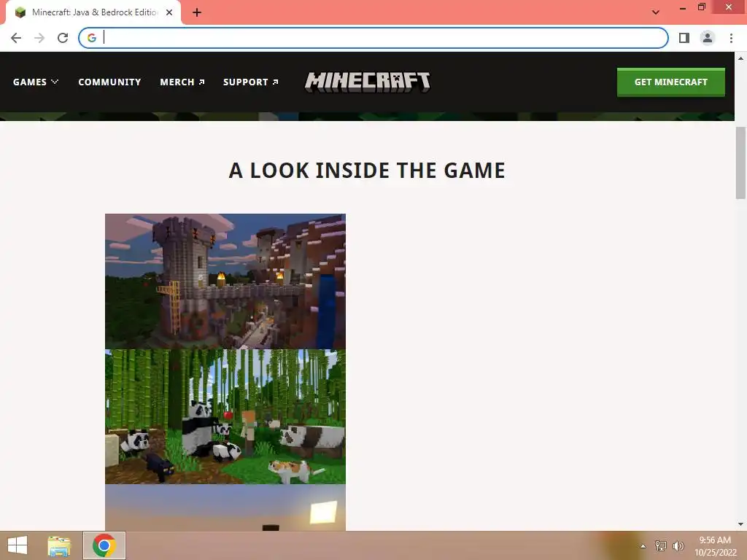Click the GET MINECRAFT button
The image size is (747, 560).
point(671,82)
